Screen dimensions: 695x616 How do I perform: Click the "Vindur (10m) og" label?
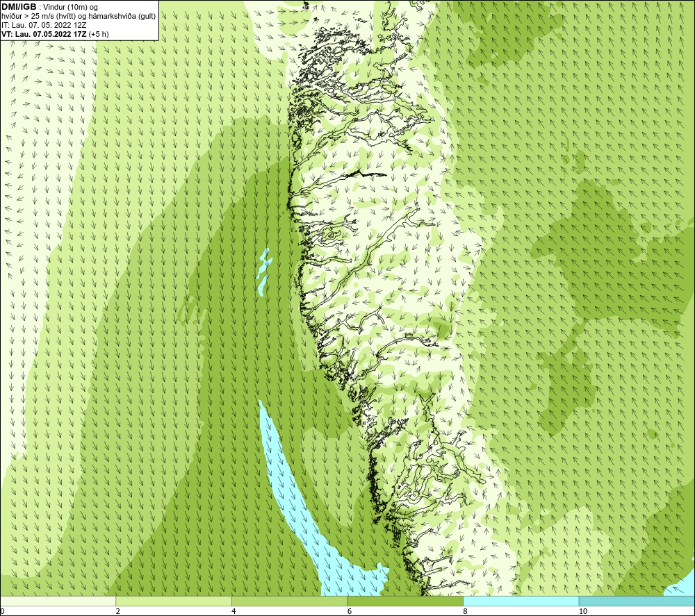tap(70, 8)
